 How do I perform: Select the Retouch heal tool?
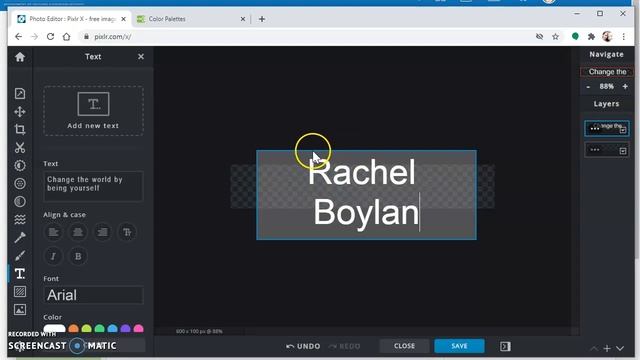[x=20, y=238]
